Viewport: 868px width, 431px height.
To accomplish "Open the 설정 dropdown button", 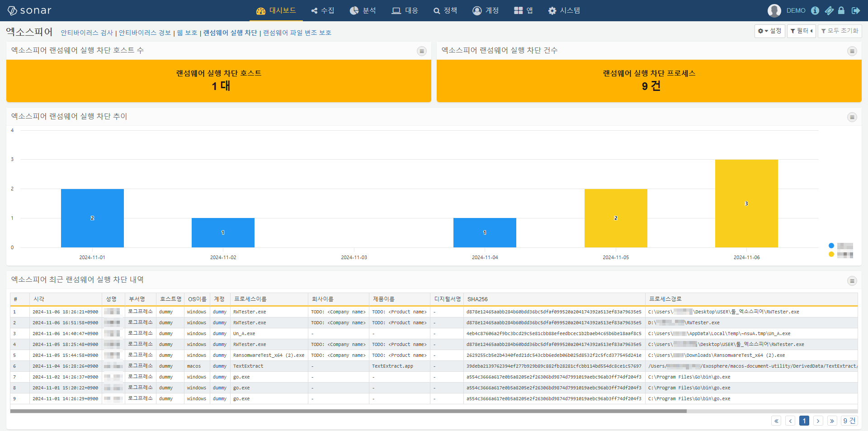I will pyautogui.click(x=770, y=31).
